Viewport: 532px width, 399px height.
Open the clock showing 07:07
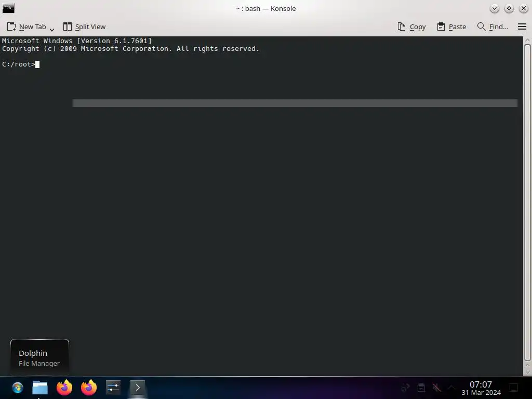pyautogui.click(x=481, y=388)
